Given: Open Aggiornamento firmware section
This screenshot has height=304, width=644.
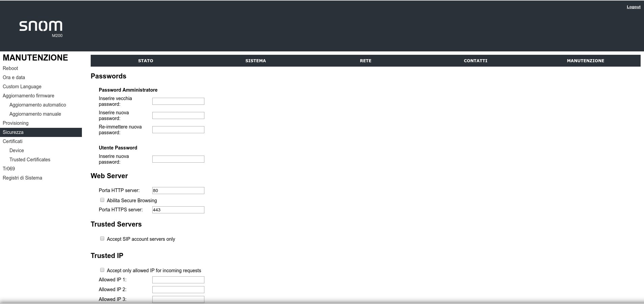Looking at the screenshot, I should pos(28,96).
